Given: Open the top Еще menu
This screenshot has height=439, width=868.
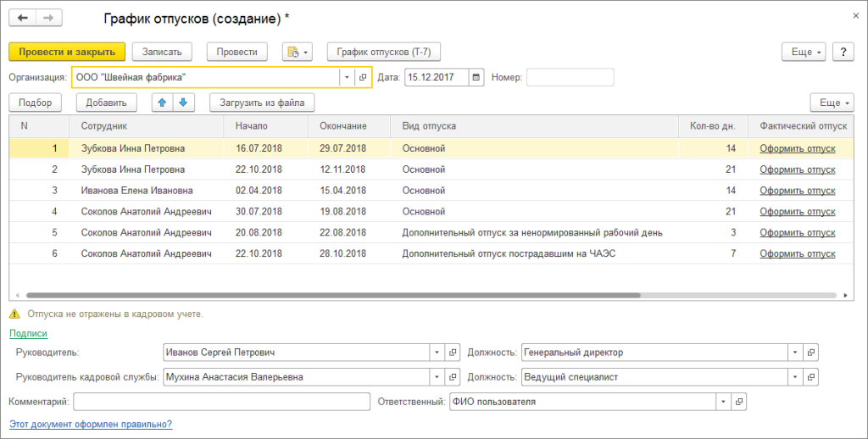Looking at the screenshot, I should [803, 52].
